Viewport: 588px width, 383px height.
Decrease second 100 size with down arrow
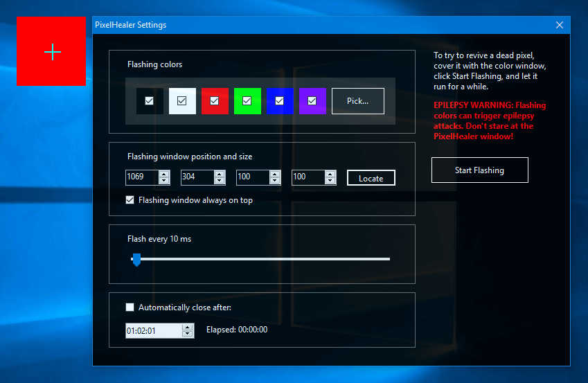click(330, 181)
